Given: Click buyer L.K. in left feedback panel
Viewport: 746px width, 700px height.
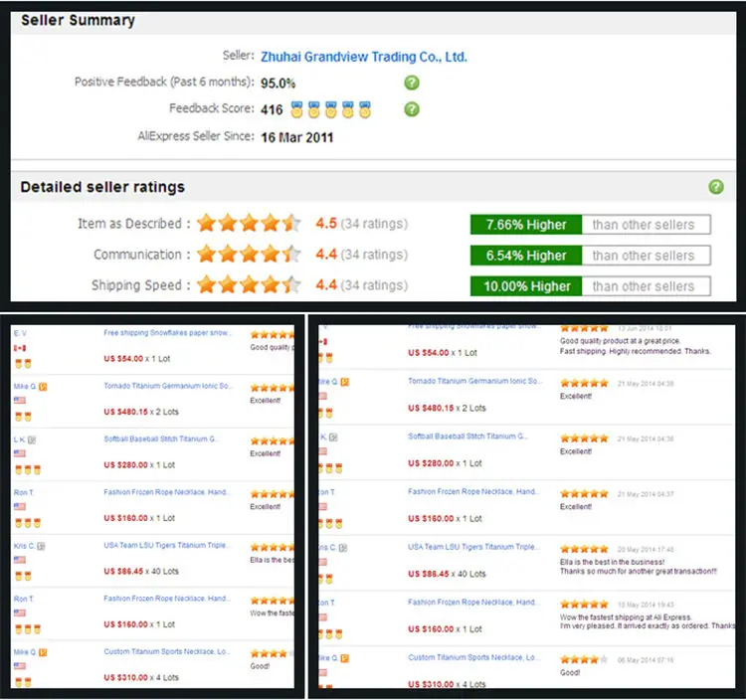Looking at the screenshot, I should [x=19, y=439].
